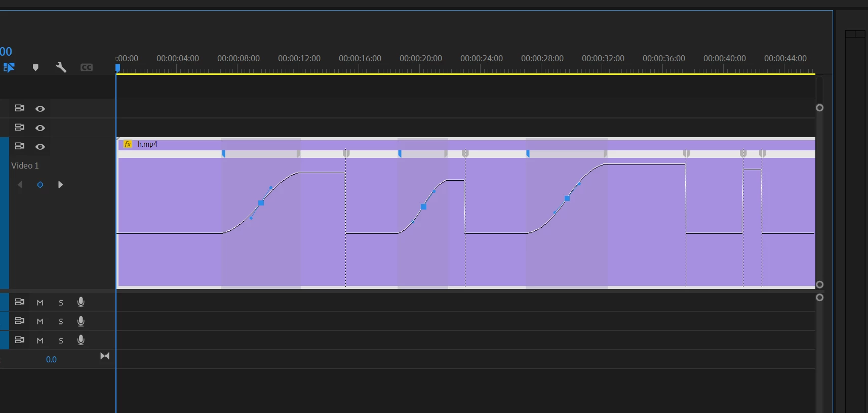Viewport: 868px width, 413px height.
Task: Select first ramp's blue bezier handle square
Action: (x=261, y=203)
